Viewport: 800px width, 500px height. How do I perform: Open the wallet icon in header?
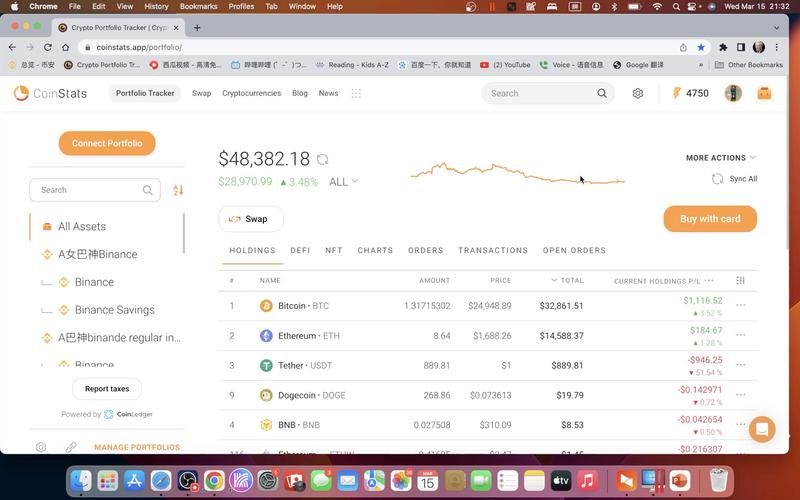[x=764, y=93]
